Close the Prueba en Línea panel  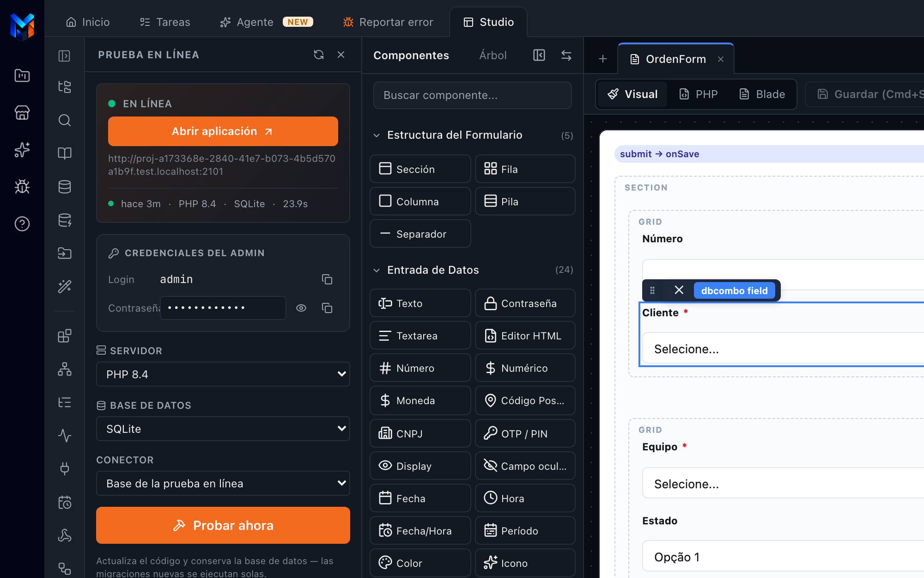(x=341, y=55)
